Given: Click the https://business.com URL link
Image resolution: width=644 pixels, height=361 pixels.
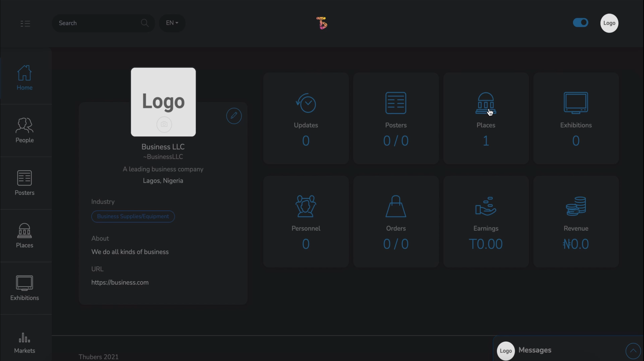Looking at the screenshot, I should point(120,282).
